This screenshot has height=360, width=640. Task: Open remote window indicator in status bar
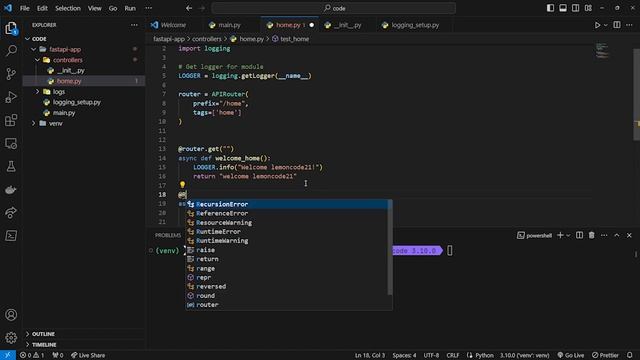pyautogui.click(x=8, y=355)
